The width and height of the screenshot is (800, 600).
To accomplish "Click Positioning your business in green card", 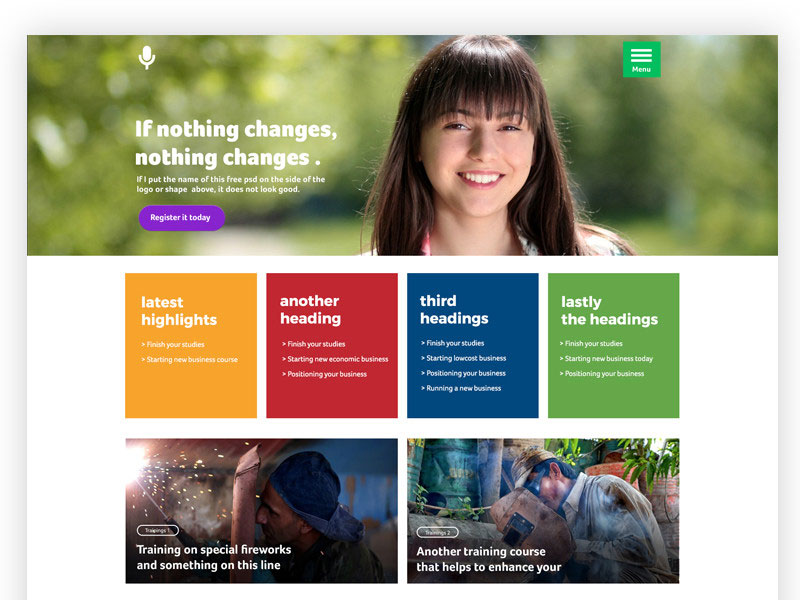I will point(602,373).
